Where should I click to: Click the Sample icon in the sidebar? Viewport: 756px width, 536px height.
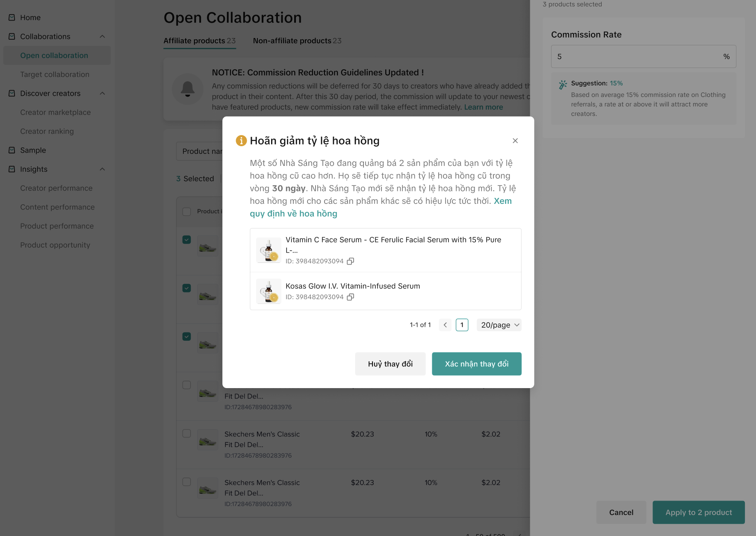(12, 150)
